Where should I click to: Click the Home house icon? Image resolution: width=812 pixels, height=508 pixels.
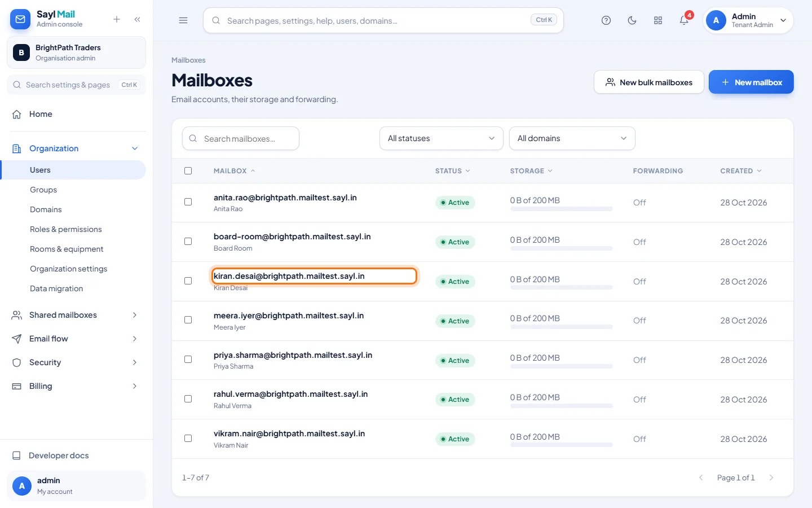click(x=17, y=114)
